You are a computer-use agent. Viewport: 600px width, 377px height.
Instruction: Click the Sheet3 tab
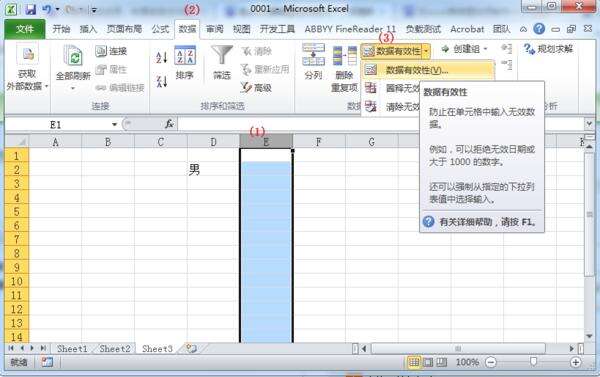click(x=157, y=349)
